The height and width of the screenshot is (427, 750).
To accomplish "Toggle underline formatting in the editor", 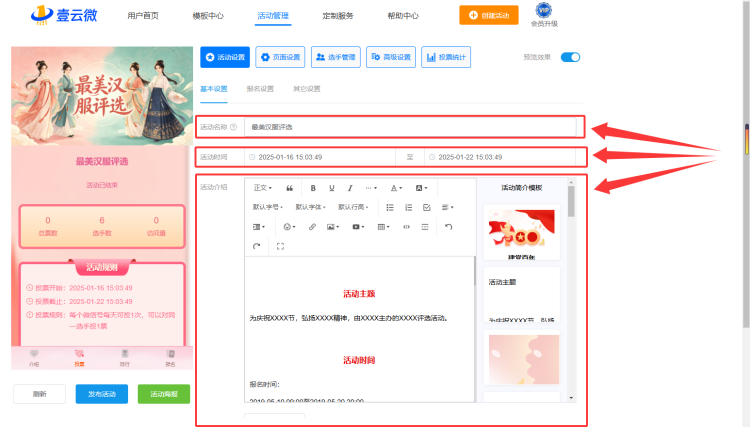I will tap(331, 188).
